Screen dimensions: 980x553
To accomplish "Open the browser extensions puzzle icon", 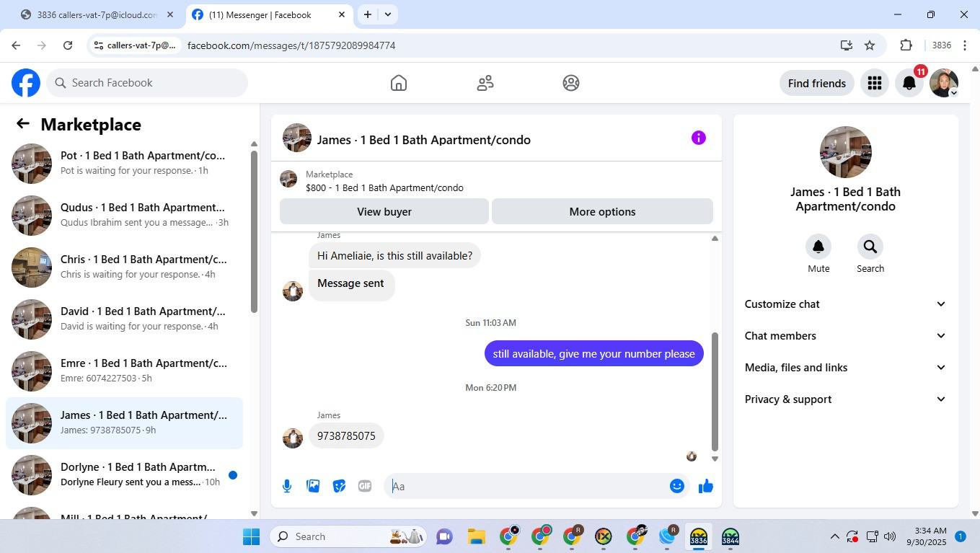I will pyautogui.click(x=906, y=45).
